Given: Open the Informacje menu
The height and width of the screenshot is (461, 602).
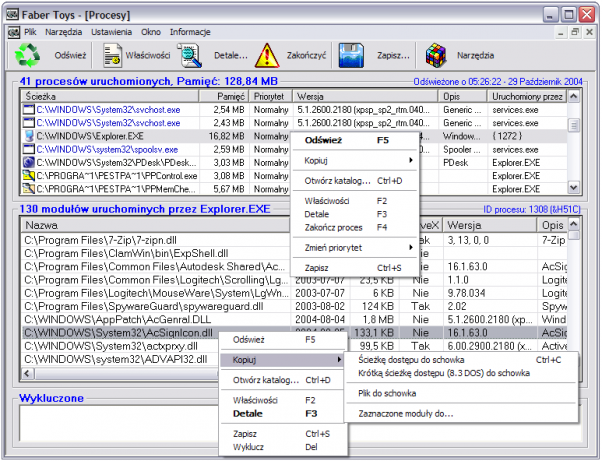Looking at the screenshot, I should point(190,32).
